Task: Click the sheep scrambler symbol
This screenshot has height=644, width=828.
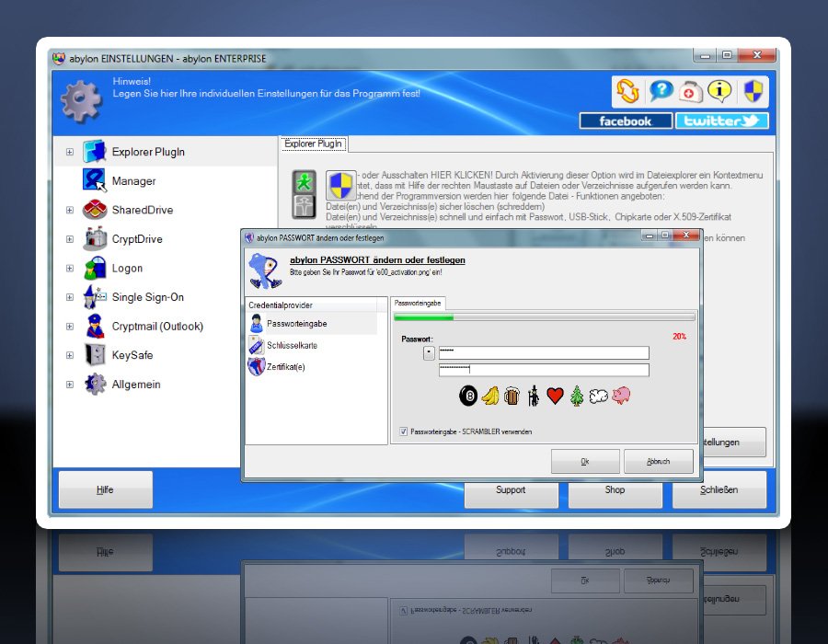Action: [x=598, y=396]
